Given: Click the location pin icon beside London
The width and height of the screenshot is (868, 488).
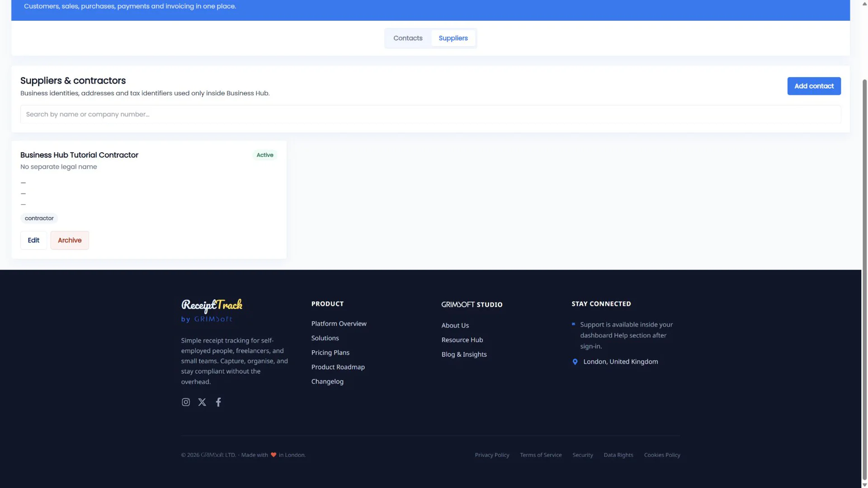Looking at the screenshot, I should (575, 362).
